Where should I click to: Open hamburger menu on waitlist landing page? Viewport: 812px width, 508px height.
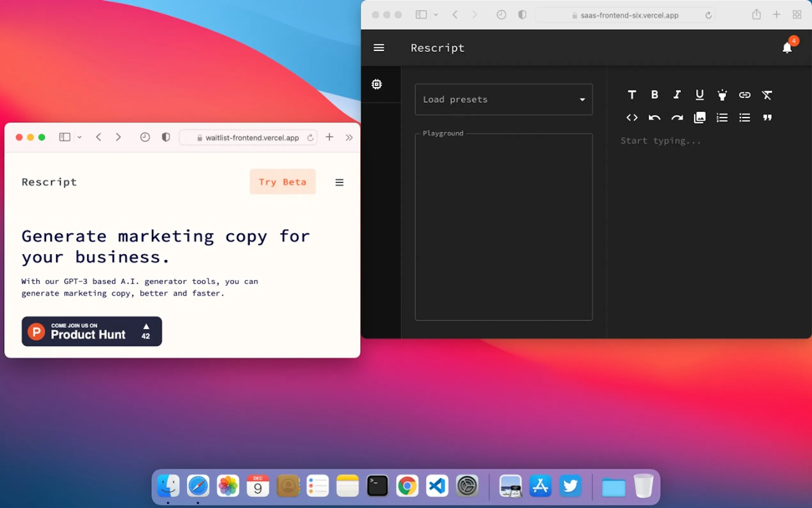tap(340, 182)
